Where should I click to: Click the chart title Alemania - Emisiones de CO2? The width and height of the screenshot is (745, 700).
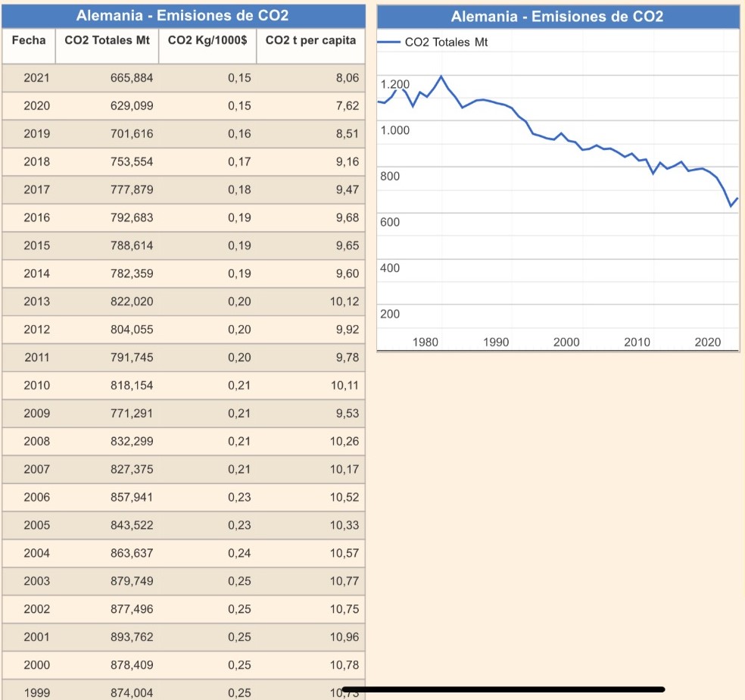click(x=557, y=17)
